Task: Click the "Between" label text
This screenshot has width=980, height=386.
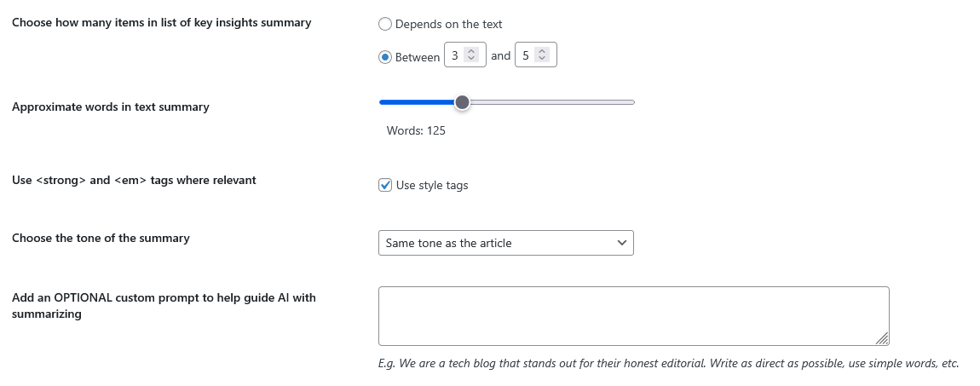Action: 418,57
